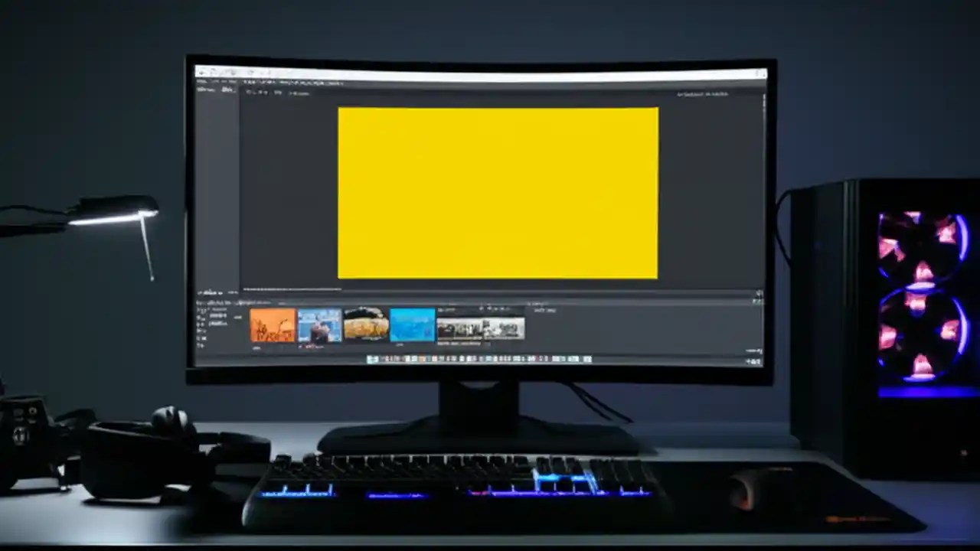
Task: Open the settings icon above the program monitor
Action: [264, 92]
